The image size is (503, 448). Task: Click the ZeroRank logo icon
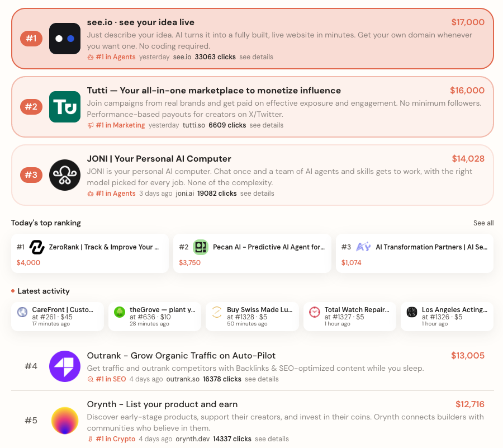(37, 247)
